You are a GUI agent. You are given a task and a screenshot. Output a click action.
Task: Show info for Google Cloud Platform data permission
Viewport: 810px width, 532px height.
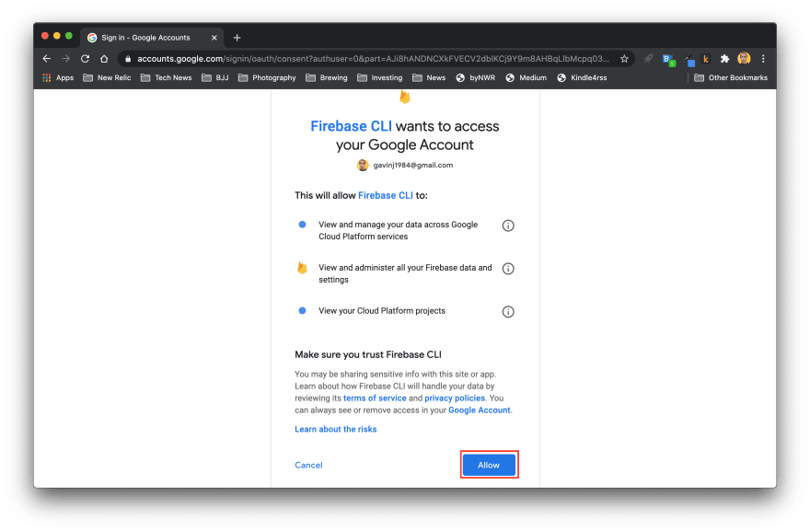pyautogui.click(x=508, y=226)
